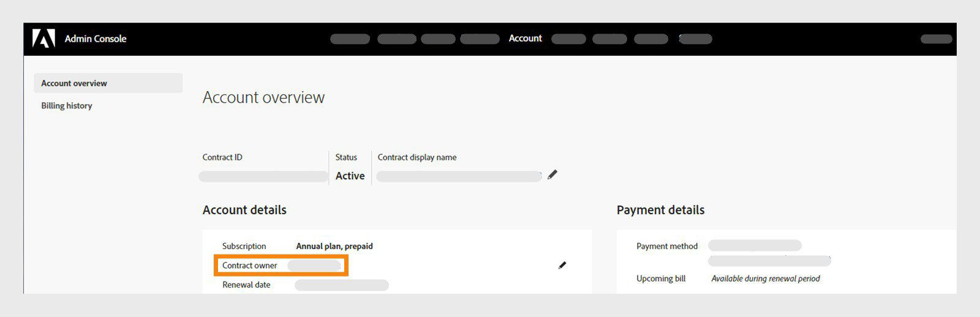Click the Contract display name label
This screenshot has width=980, height=317.
click(417, 157)
